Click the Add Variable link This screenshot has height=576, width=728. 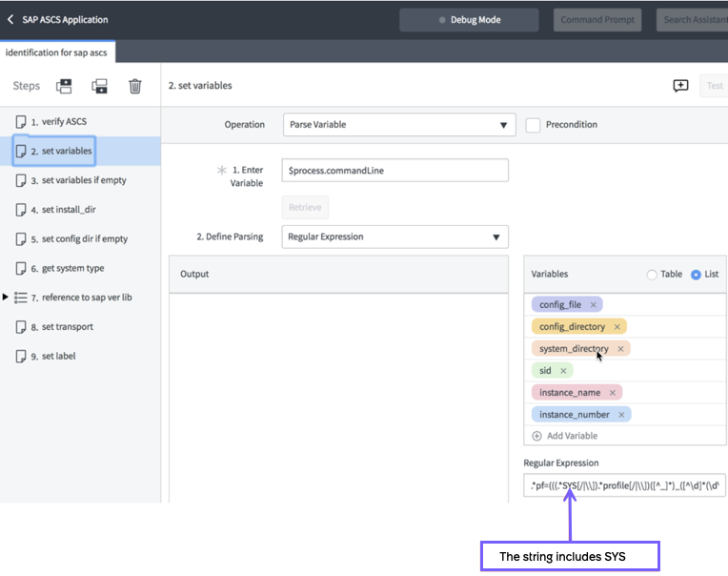pyautogui.click(x=572, y=436)
